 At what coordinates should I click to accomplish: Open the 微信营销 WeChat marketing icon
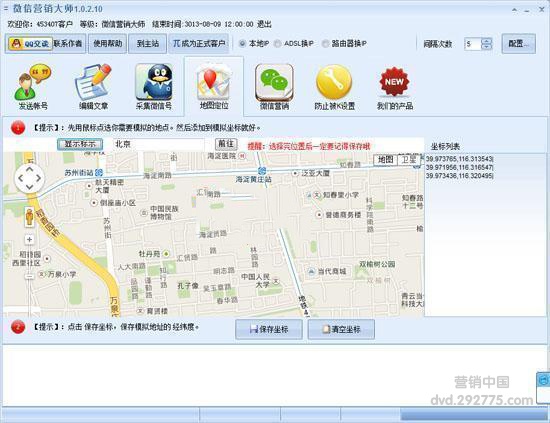pyautogui.click(x=274, y=87)
